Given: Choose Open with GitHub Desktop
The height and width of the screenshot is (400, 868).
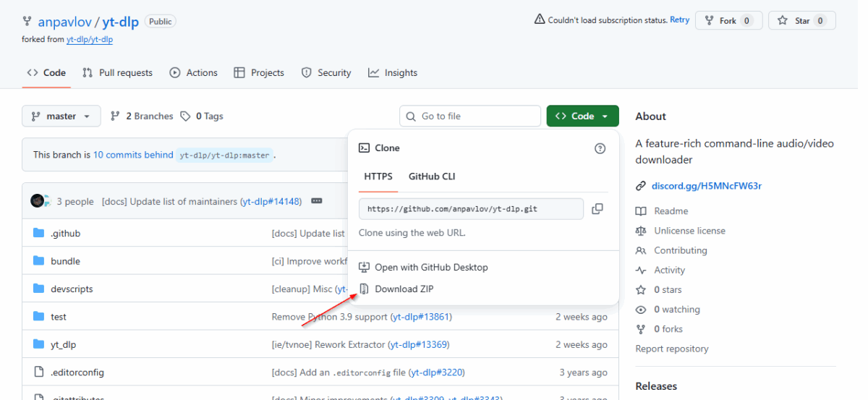Looking at the screenshot, I should (431, 268).
